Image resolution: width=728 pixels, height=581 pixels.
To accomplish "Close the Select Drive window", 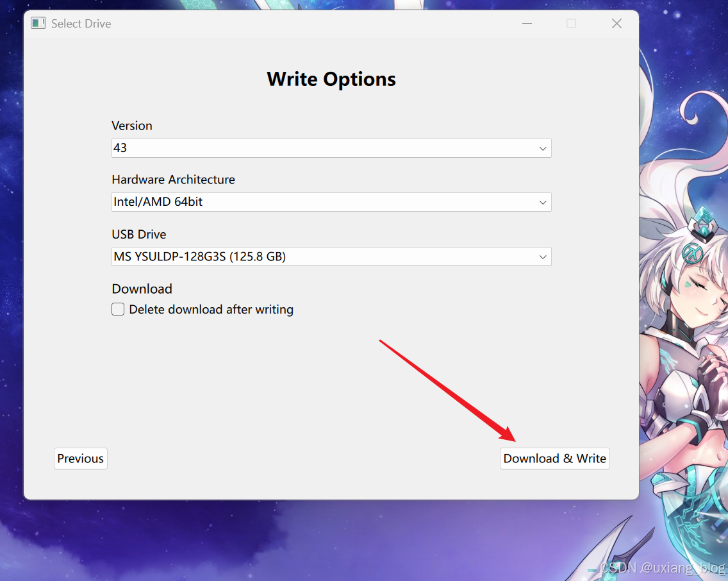I will [x=616, y=24].
